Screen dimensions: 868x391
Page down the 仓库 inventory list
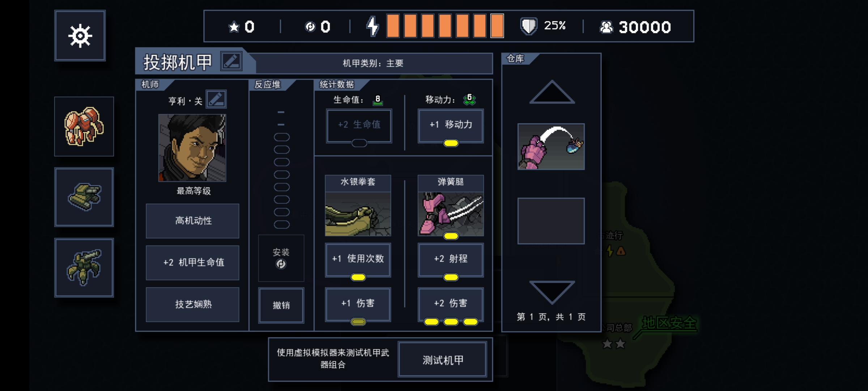click(552, 292)
